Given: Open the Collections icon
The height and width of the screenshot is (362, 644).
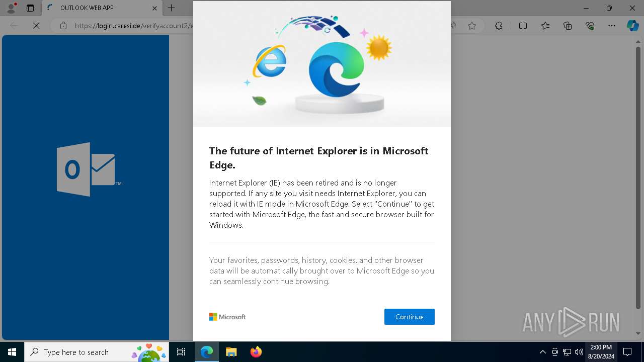Looking at the screenshot, I should tap(568, 26).
